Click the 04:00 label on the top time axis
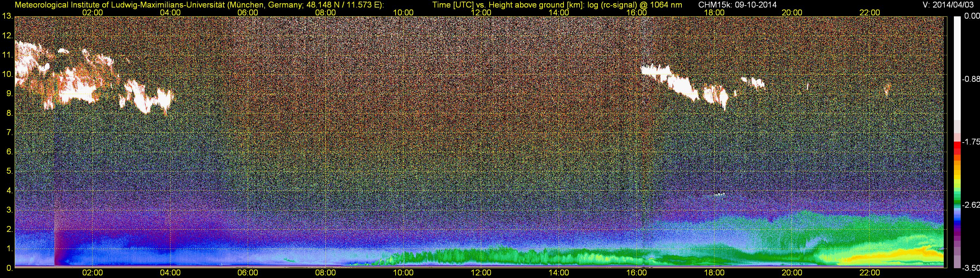This screenshot has width=980, height=278. pyautogui.click(x=170, y=12)
